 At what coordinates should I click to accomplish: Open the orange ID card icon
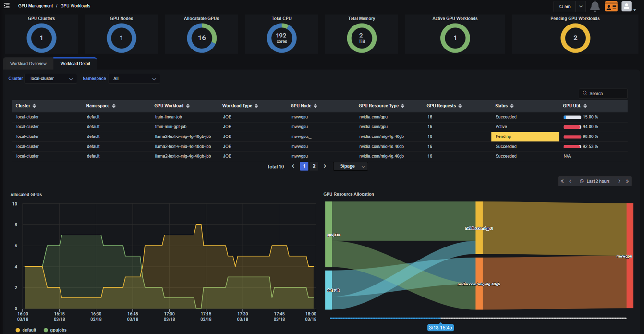pos(611,6)
